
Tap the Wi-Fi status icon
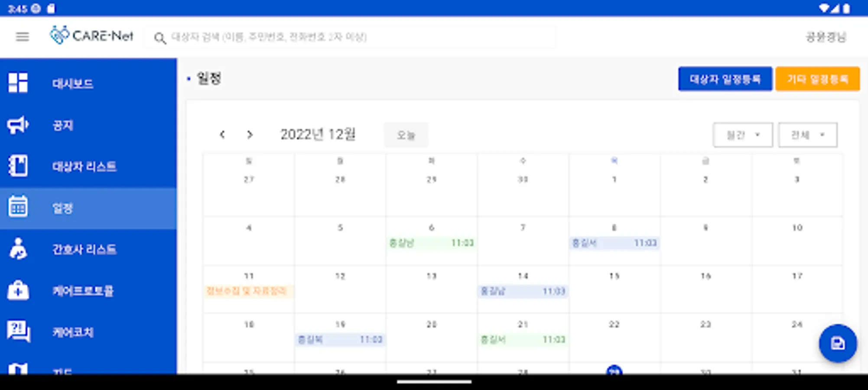pyautogui.click(x=823, y=8)
